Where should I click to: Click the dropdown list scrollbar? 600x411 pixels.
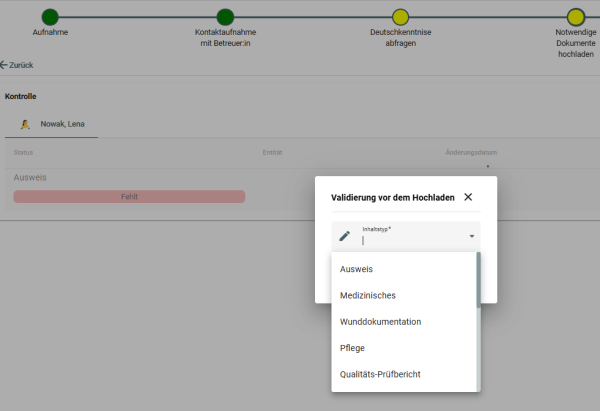[478, 320]
